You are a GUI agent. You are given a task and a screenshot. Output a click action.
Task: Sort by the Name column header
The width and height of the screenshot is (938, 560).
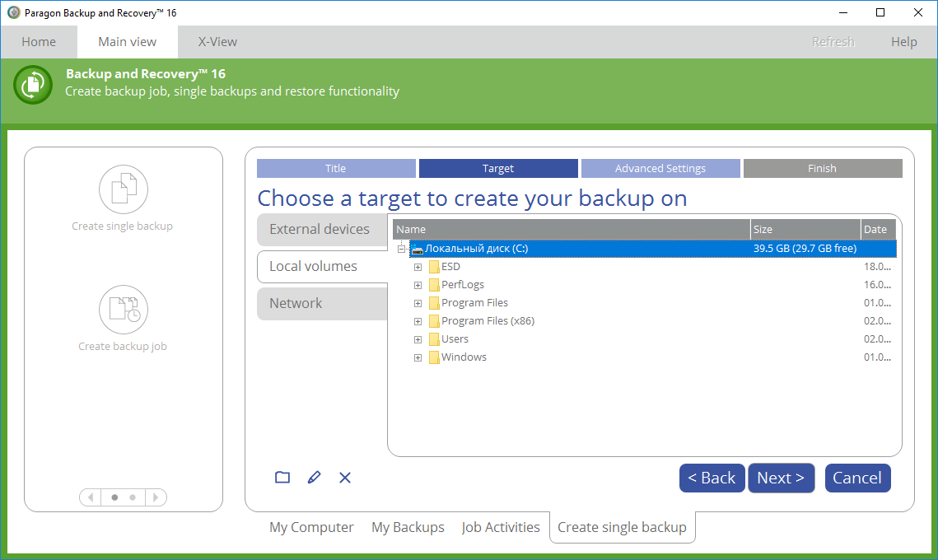572,230
